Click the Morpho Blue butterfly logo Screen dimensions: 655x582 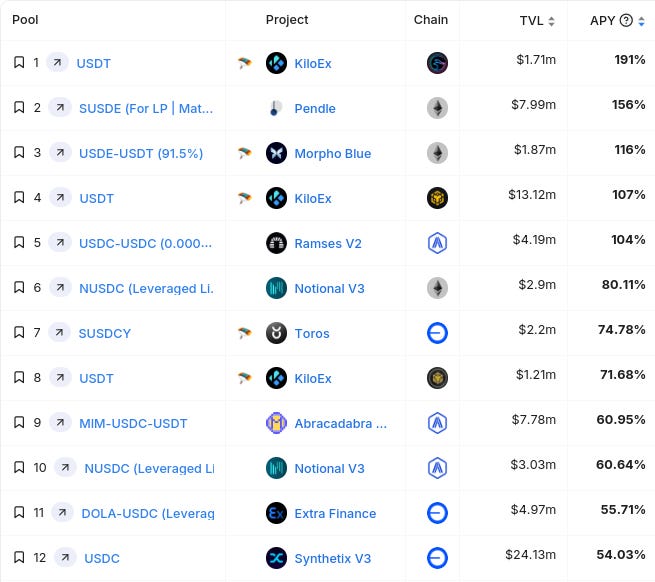click(276, 153)
